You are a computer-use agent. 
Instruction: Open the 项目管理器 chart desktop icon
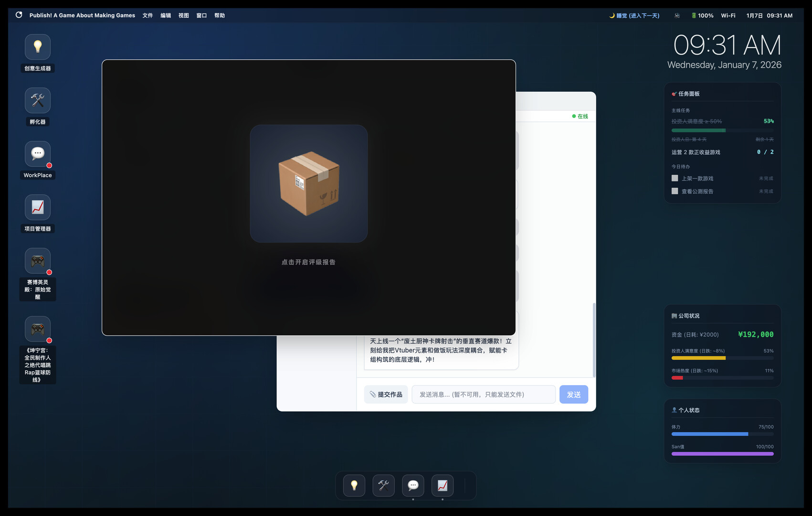point(38,208)
